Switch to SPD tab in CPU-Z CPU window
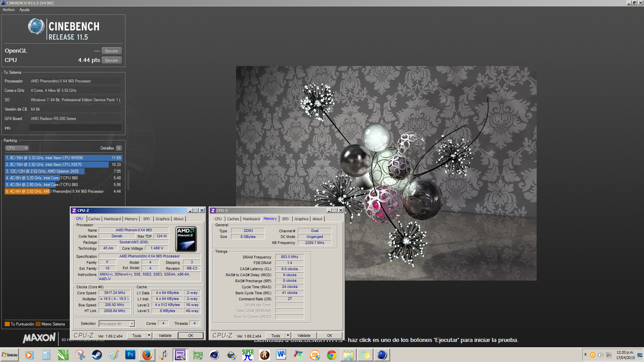644x362 pixels. (147, 219)
